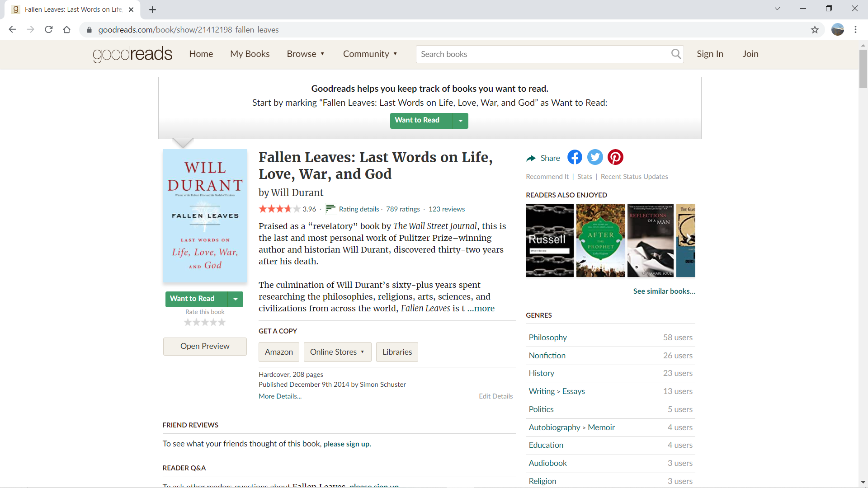Open the Rating details chart icon
Image resolution: width=868 pixels, height=488 pixels.
click(x=330, y=209)
